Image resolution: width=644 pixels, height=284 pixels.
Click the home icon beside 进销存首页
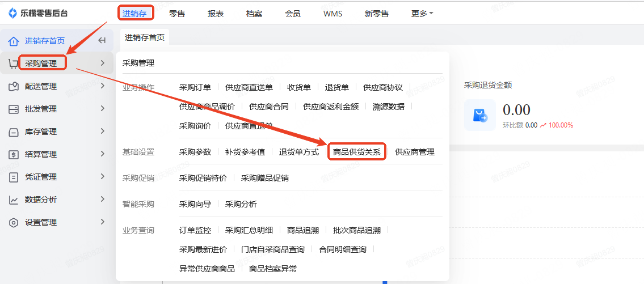click(14, 41)
